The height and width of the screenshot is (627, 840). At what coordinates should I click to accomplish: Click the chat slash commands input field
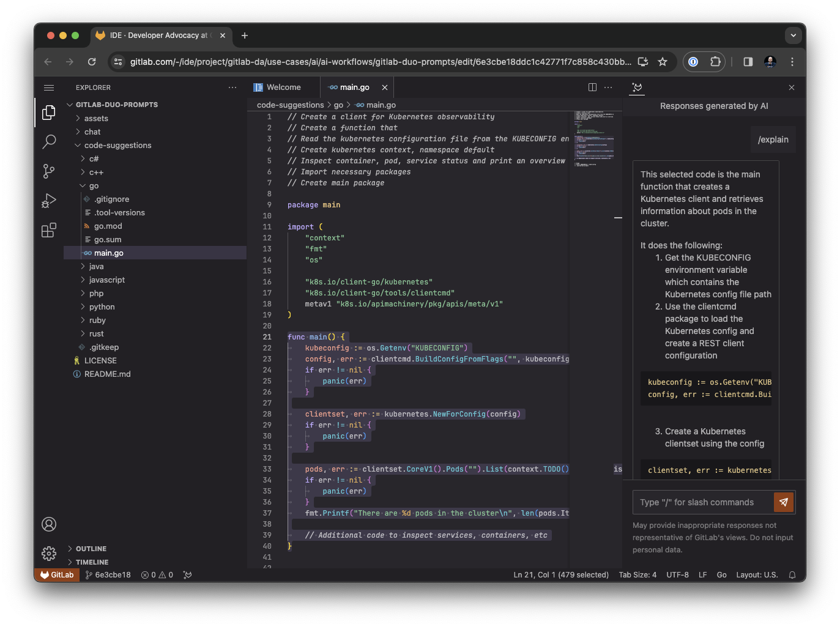(x=703, y=502)
